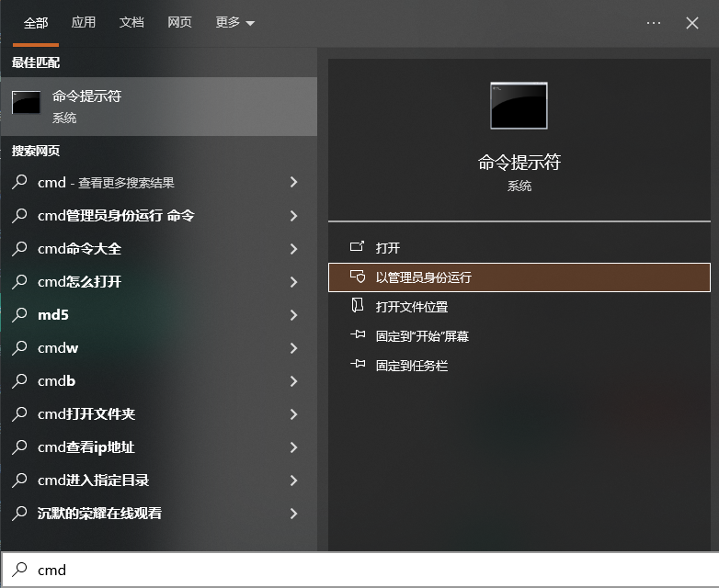The image size is (719, 588).
Task: Select suggestion cmd进入指定目录
Action: pyautogui.click(x=159, y=480)
